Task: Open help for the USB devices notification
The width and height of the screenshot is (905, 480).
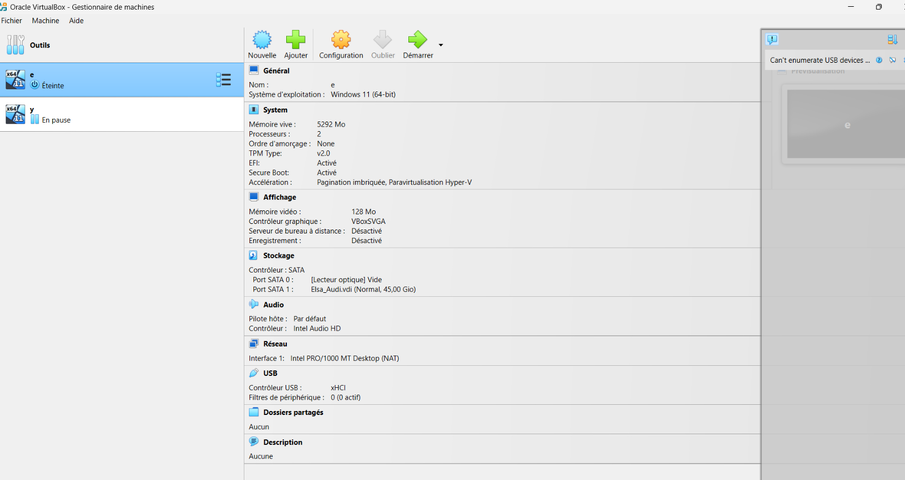Action: [x=879, y=60]
